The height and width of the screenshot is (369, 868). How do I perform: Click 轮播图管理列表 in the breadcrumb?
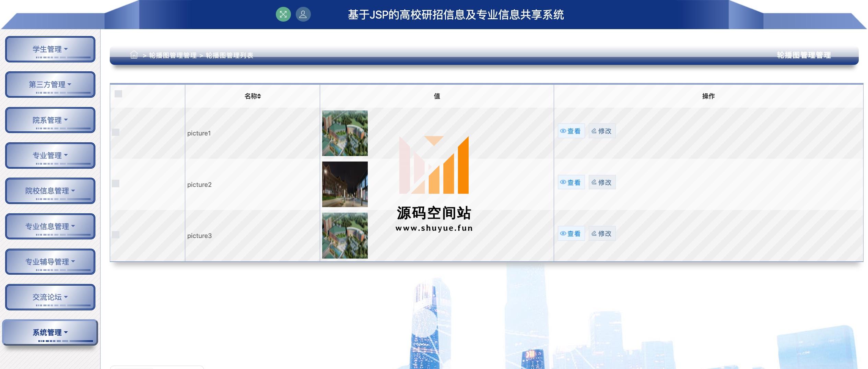(x=230, y=55)
